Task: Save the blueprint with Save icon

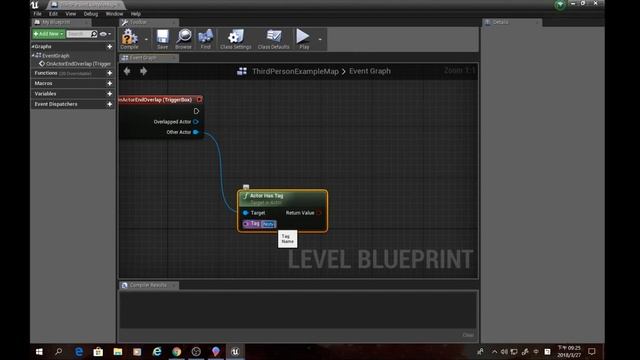Action: [x=162, y=39]
